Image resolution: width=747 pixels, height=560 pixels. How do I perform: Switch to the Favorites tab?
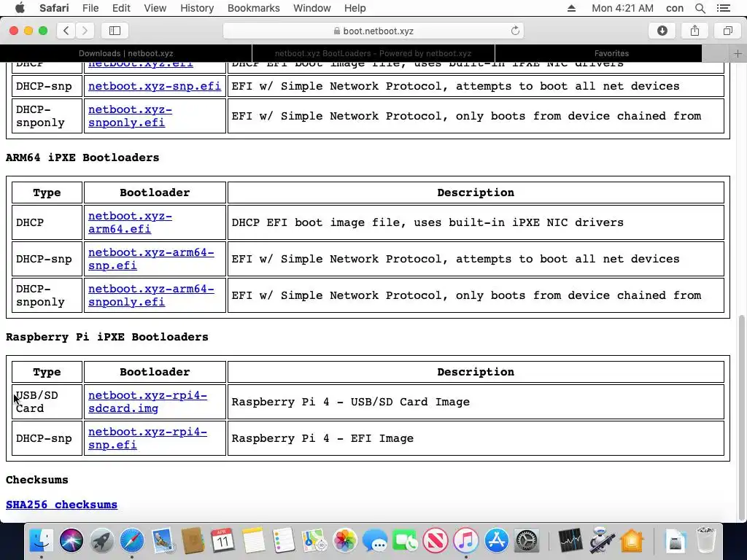(x=611, y=53)
